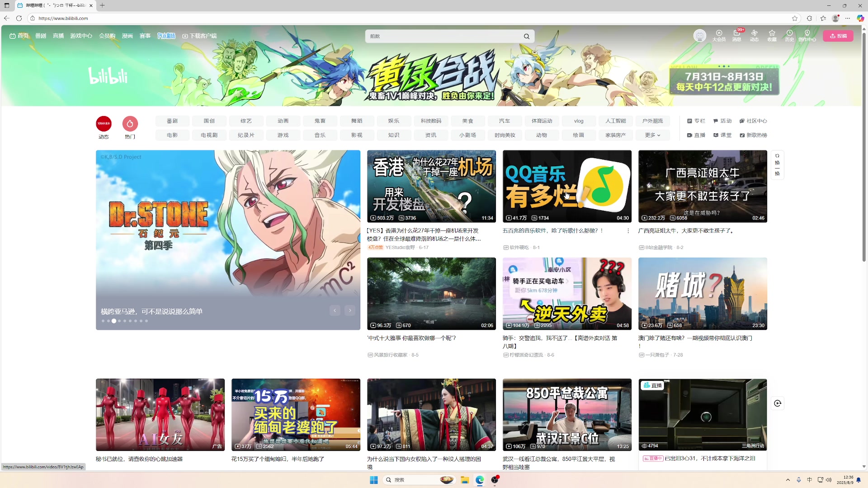Open 专栏 column link
Screen dimensions: 868x488
click(x=696, y=121)
